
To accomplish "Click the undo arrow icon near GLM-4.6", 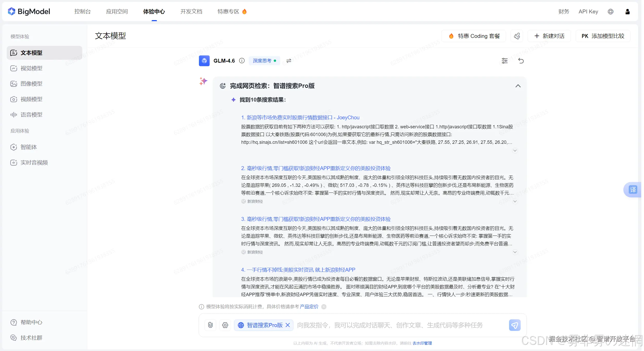I will pyautogui.click(x=521, y=61).
